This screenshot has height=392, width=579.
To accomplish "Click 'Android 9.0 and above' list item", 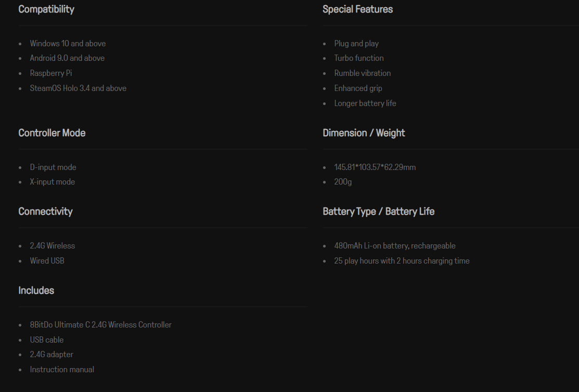I will pos(67,58).
